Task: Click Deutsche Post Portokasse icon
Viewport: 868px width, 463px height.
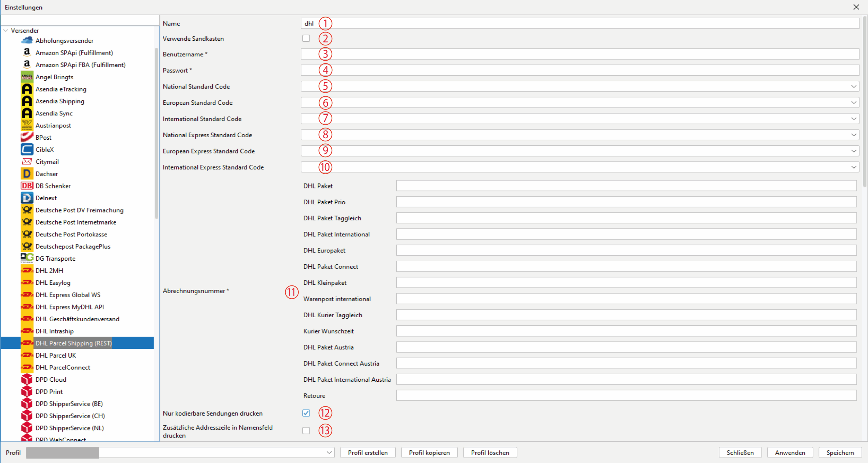Action: pyautogui.click(x=27, y=234)
